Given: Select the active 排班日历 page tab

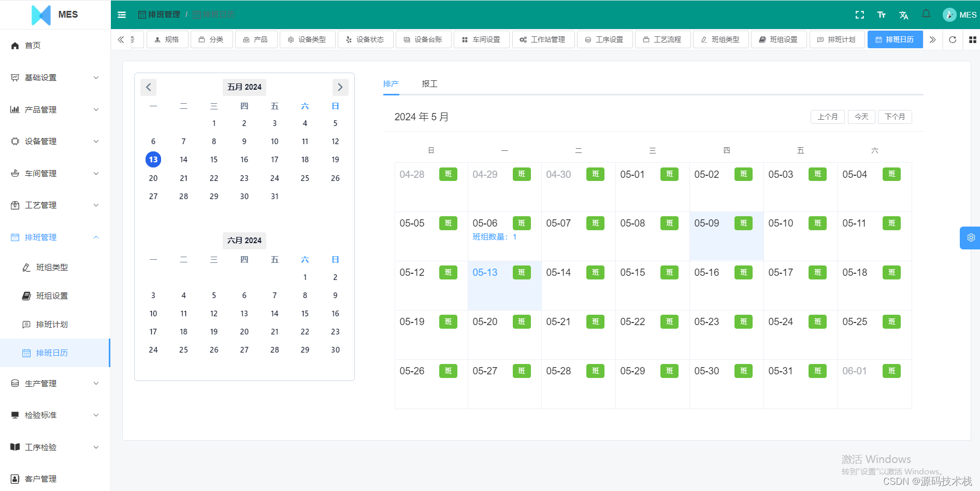Looking at the screenshot, I should [x=895, y=39].
